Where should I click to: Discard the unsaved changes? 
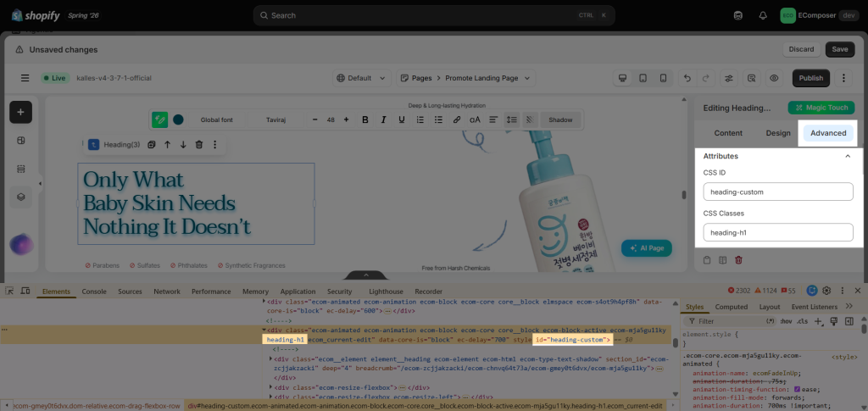pos(801,49)
